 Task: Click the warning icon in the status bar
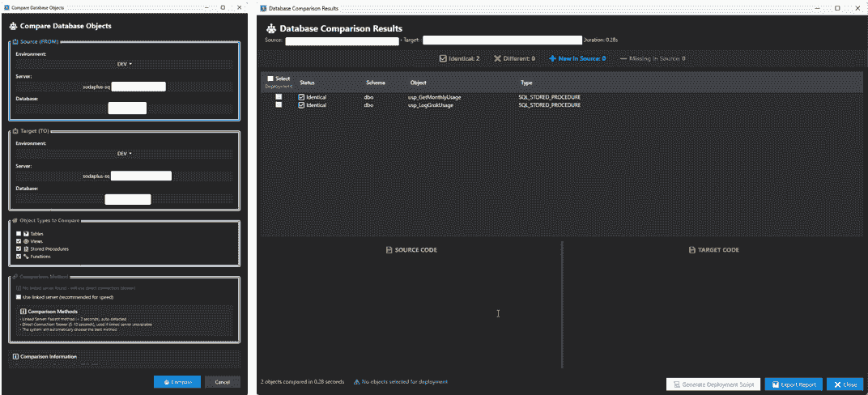pos(356,382)
